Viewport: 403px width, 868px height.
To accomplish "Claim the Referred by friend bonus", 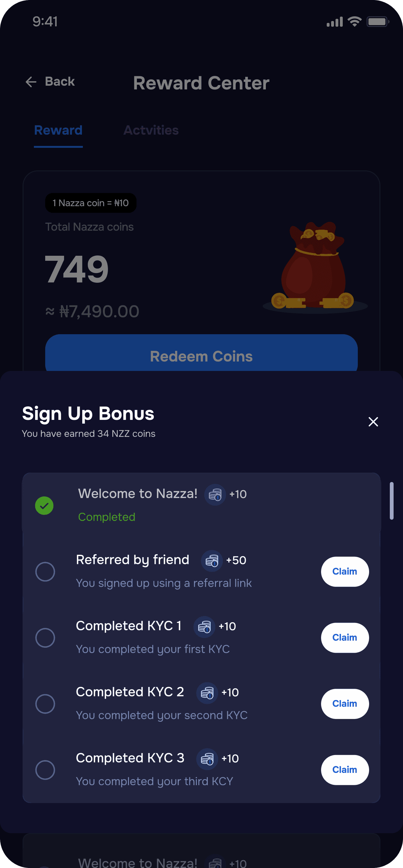I will (345, 571).
